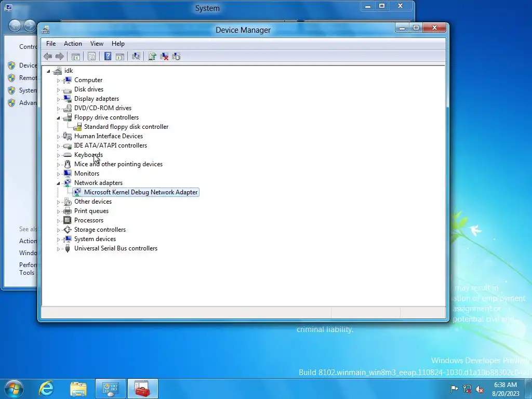Image resolution: width=532 pixels, height=399 pixels.
Task: Scan for hardware changes using toolbar icon
Action: [136, 56]
